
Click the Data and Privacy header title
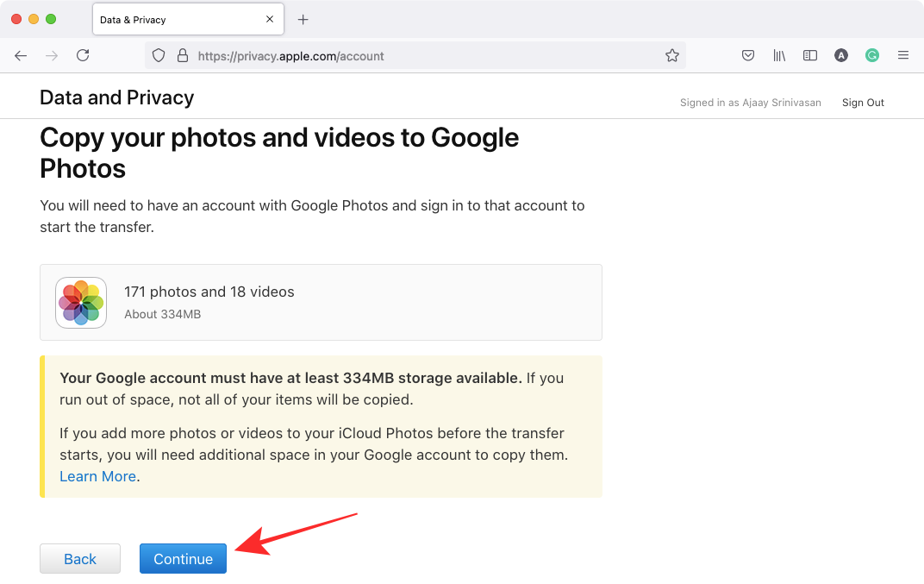pos(116,97)
